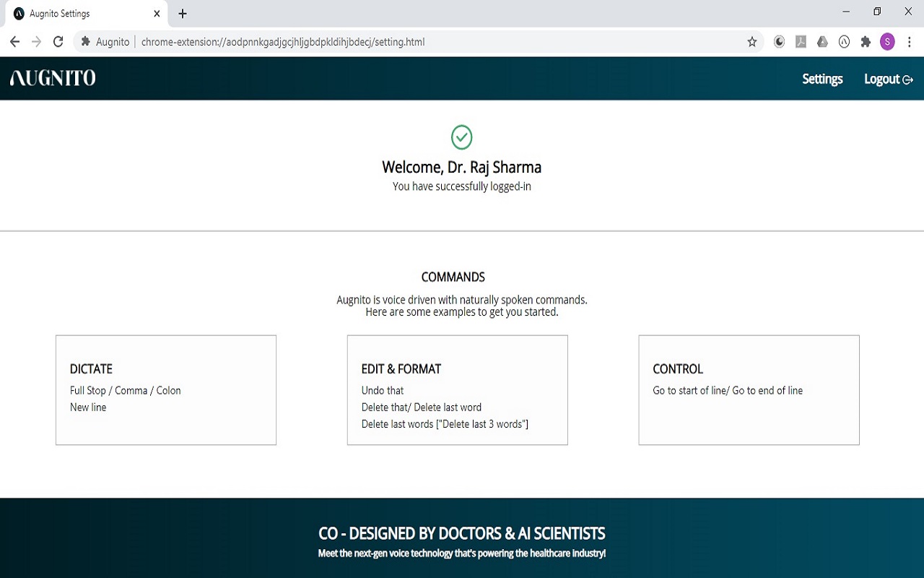Select the Augnito Settings browser tab
The width and height of the screenshot is (924, 578).
point(87,14)
